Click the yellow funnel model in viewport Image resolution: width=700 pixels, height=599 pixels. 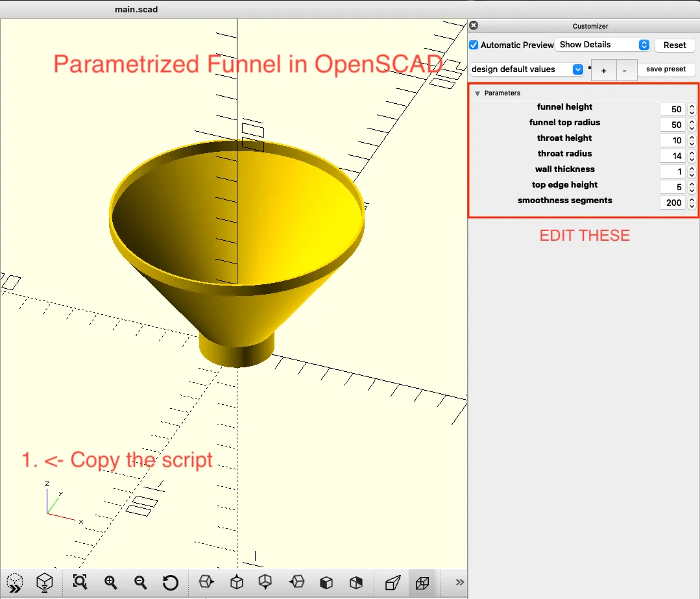(237, 252)
